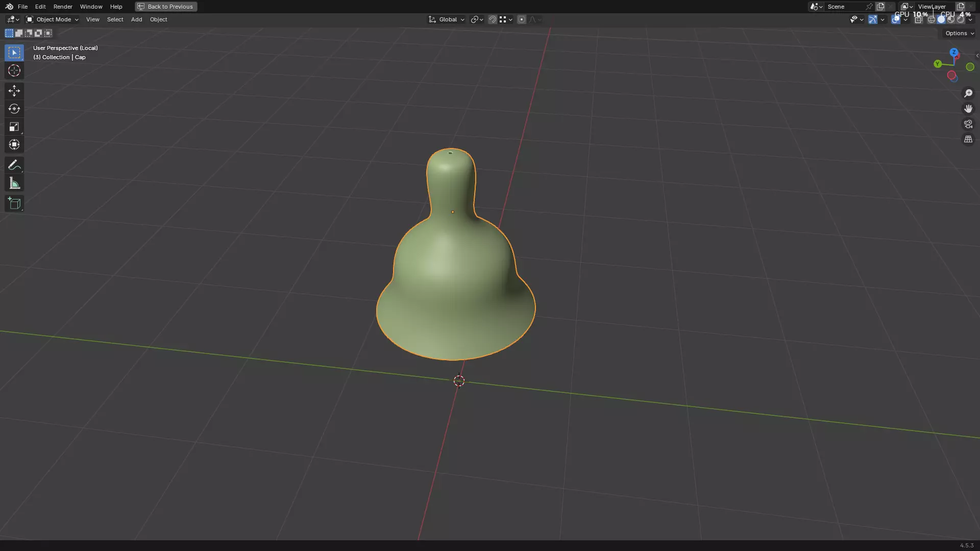Toggle X-Ray view
980x551 pixels.
coord(918,19)
